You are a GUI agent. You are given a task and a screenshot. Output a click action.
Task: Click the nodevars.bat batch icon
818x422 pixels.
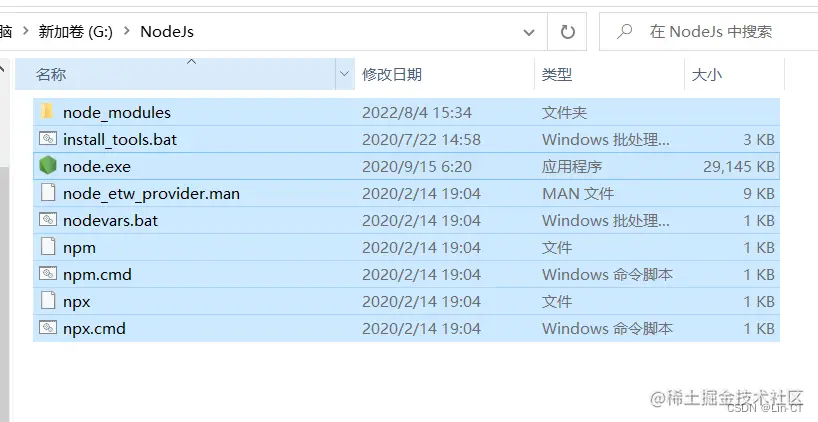point(47,220)
